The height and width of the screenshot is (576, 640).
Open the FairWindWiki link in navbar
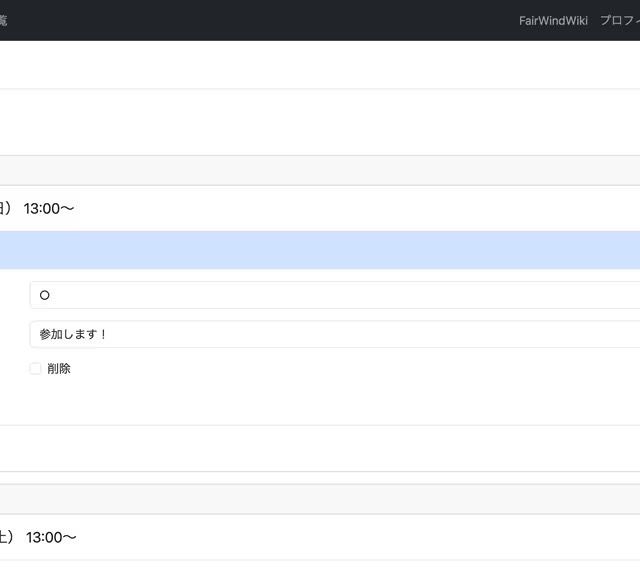point(553,20)
